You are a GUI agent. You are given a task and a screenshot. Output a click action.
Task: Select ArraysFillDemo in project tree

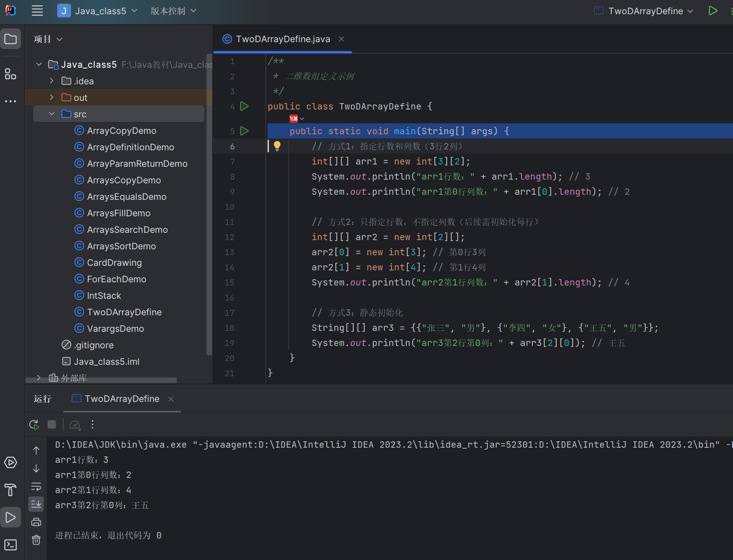click(x=119, y=213)
